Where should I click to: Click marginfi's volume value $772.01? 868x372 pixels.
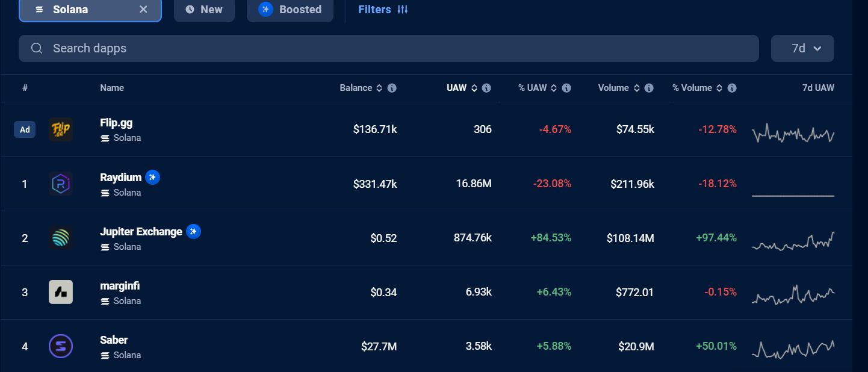635,292
